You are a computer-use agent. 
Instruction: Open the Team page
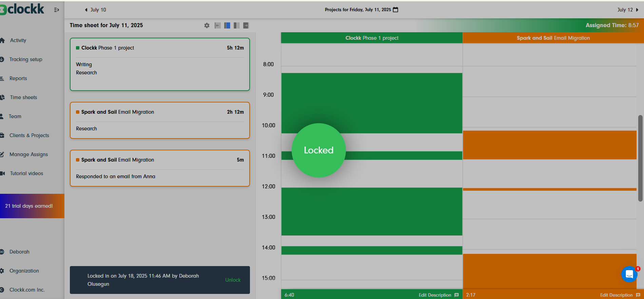15,116
